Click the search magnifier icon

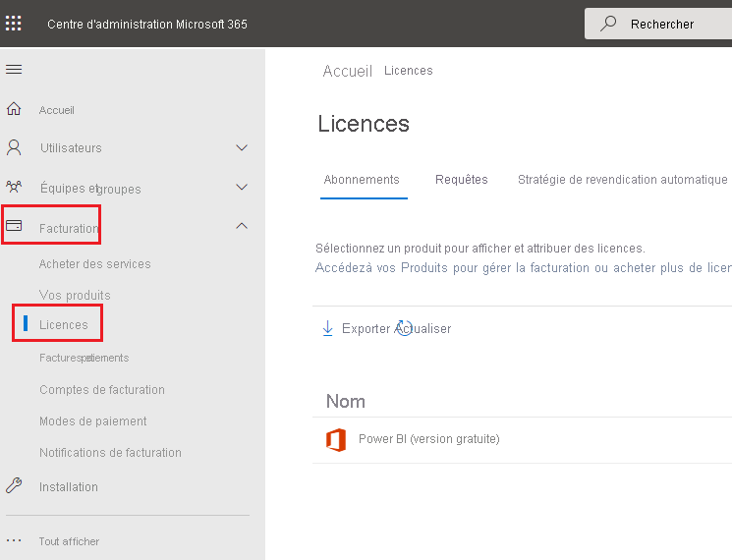[608, 24]
